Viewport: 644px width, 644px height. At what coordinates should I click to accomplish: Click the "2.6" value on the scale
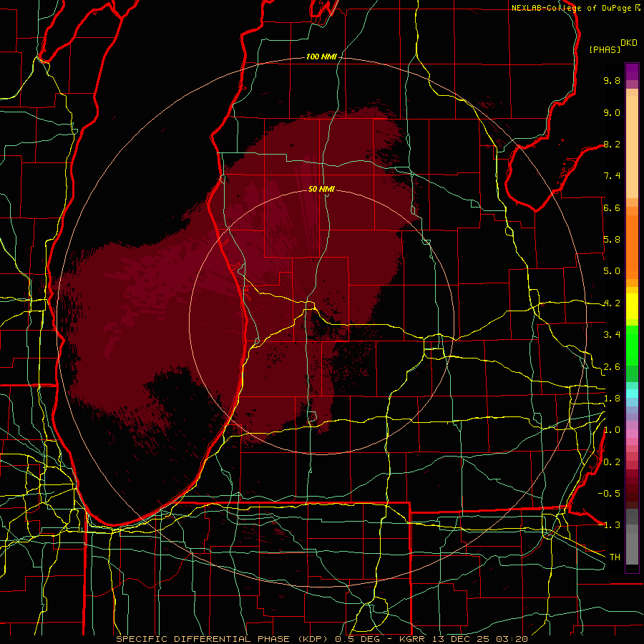point(612,367)
